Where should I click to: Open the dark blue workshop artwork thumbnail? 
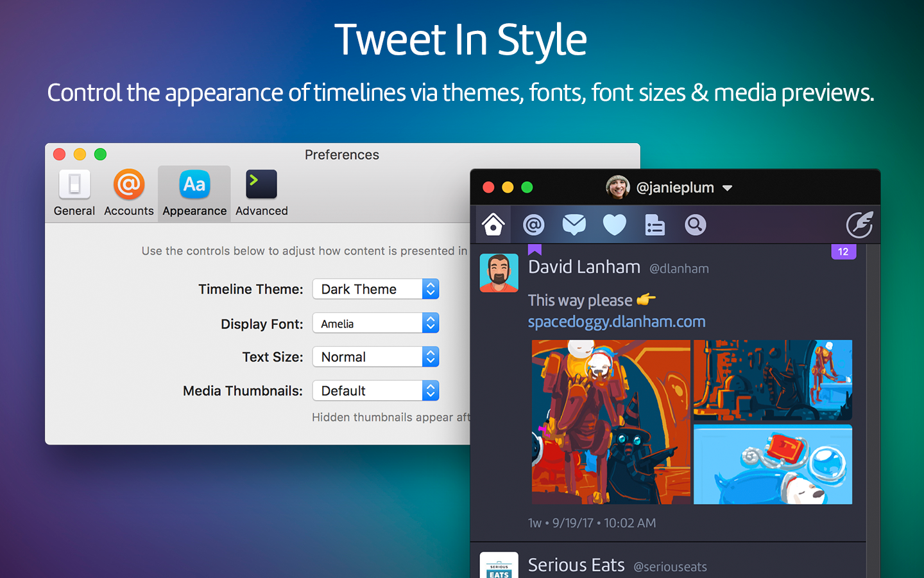pyautogui.click(x=773, y=380)
